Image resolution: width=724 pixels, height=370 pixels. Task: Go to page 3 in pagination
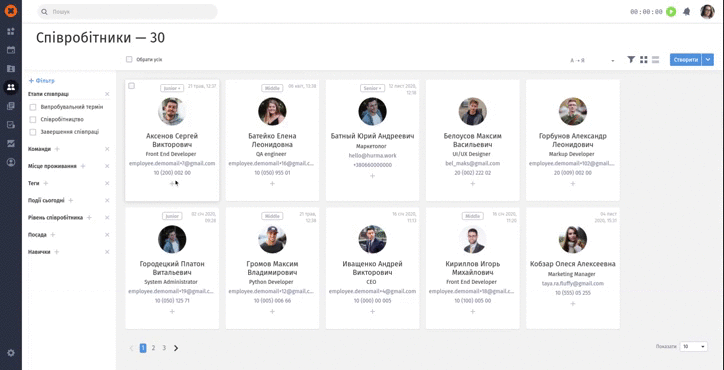pos(164,348)
